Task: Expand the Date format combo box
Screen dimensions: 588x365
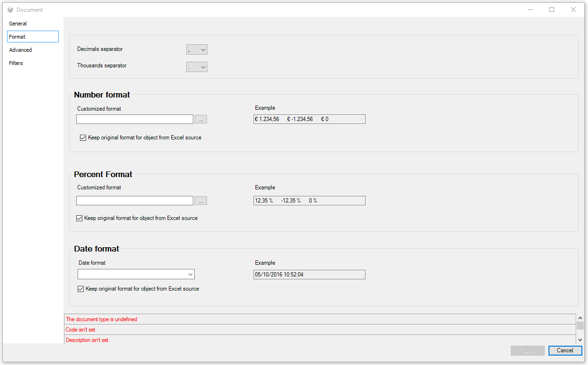Action: pos(136,274)
